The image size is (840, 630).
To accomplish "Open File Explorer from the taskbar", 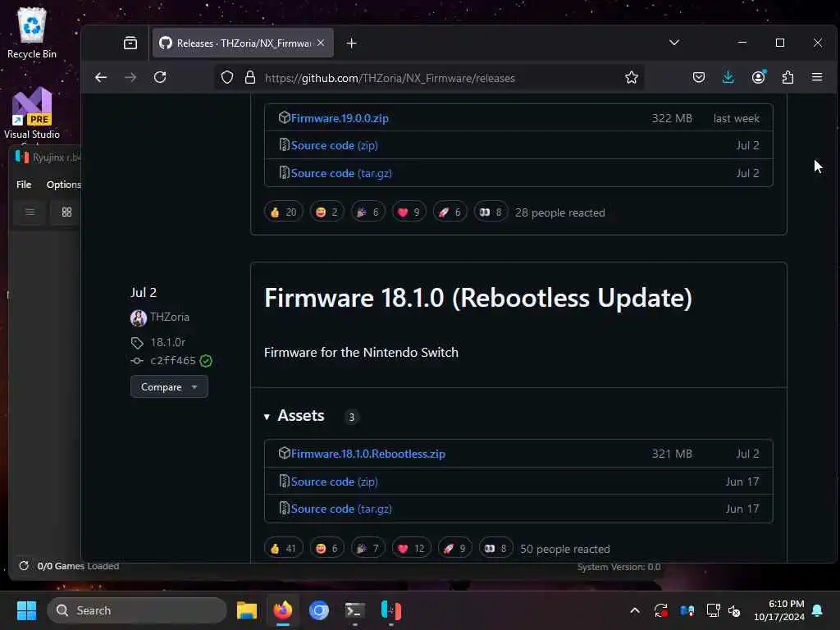I will coord(246,610).
